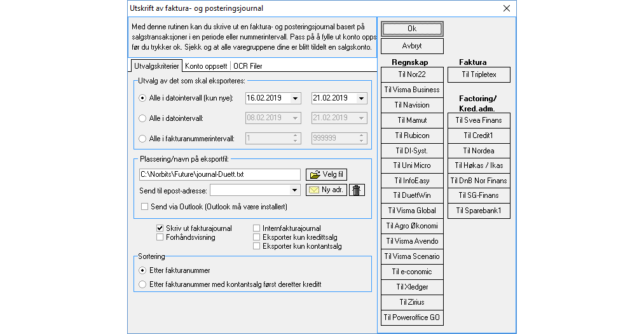
Task: Uncheck Skriv ut fakturajournal
Action: coord(160,228)
